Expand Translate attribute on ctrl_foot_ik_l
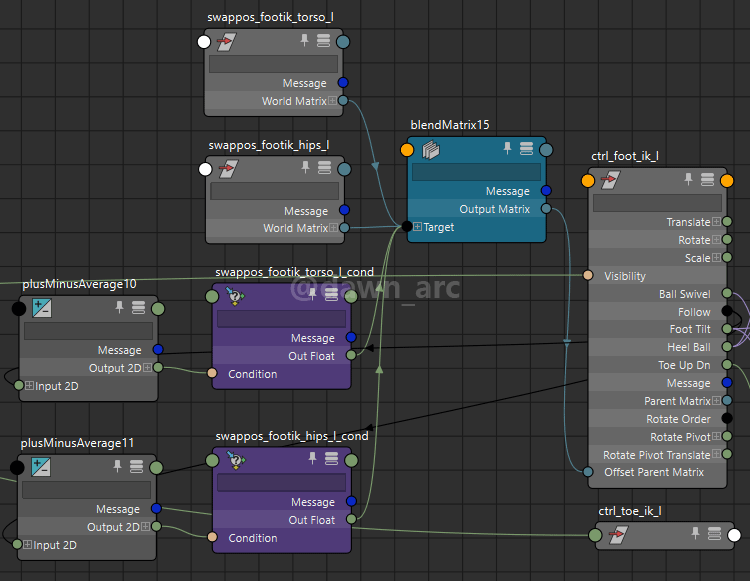750x581 pixels. pyautogui.click(x=716, y=222)
